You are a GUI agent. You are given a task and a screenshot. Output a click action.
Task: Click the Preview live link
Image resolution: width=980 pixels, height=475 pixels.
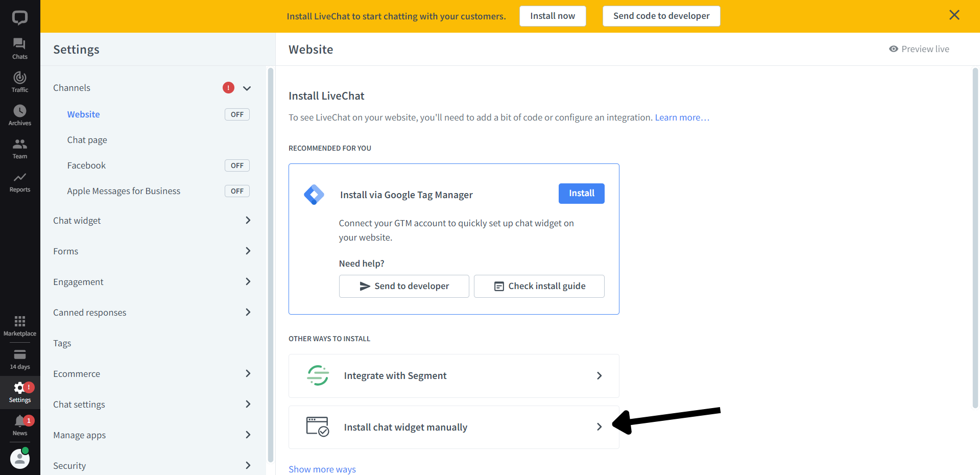925,49
